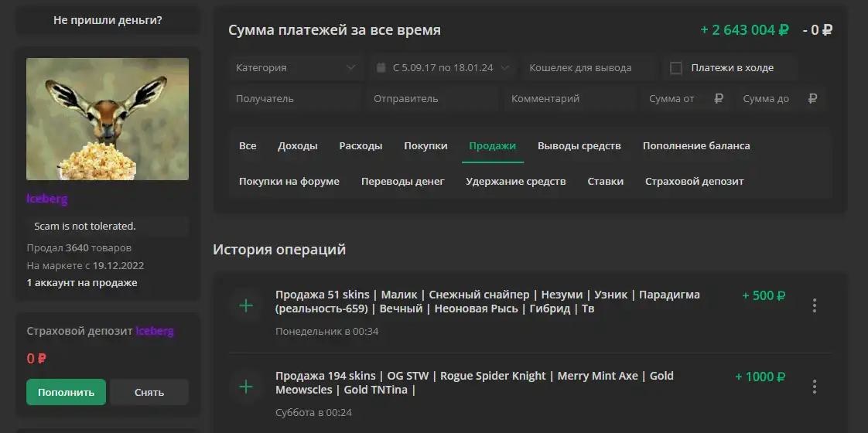Click the Суббота в 00:24 timestamp
Image resolution: width=868 pixels, height=433 pixels.
pyautogui.click(x=313, y=413)
